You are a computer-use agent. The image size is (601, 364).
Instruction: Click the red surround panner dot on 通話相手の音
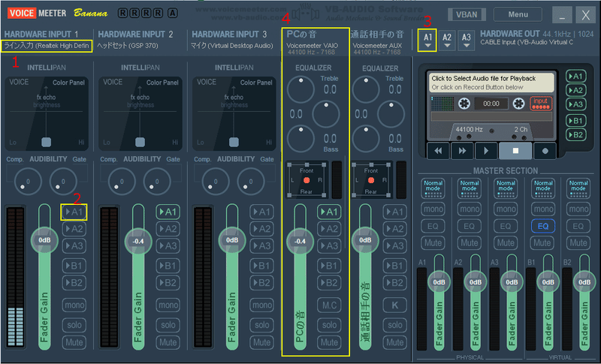point(371,180)
